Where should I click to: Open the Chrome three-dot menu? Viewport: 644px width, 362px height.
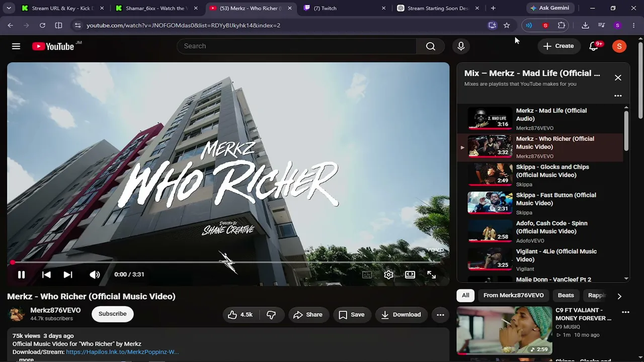[x=633, y=25]
